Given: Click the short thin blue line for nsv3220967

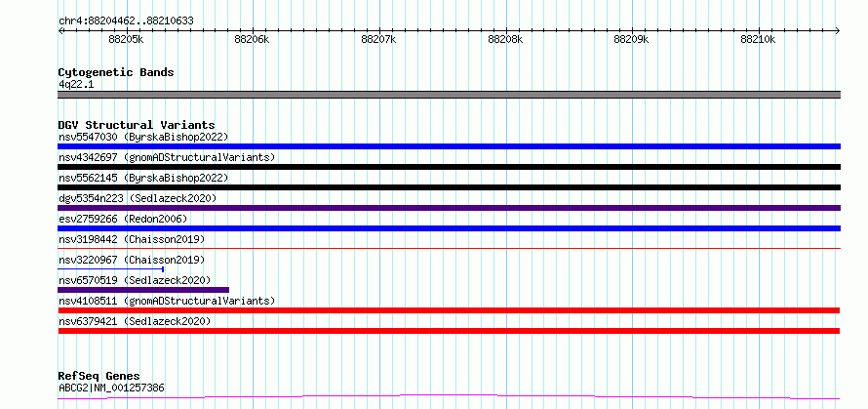Looking at the screenshot, I should pyautogui.click(x=111, y=269).
